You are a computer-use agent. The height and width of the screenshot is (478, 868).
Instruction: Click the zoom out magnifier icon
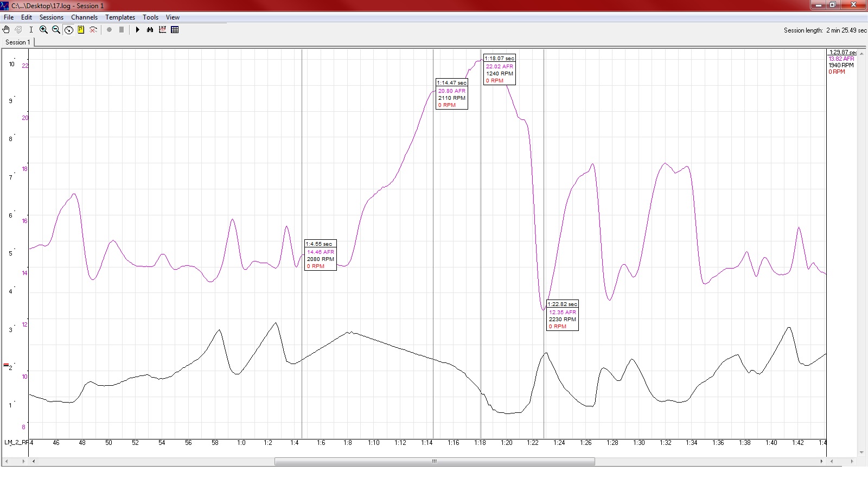pyautogui.click(x=56, y=30)
